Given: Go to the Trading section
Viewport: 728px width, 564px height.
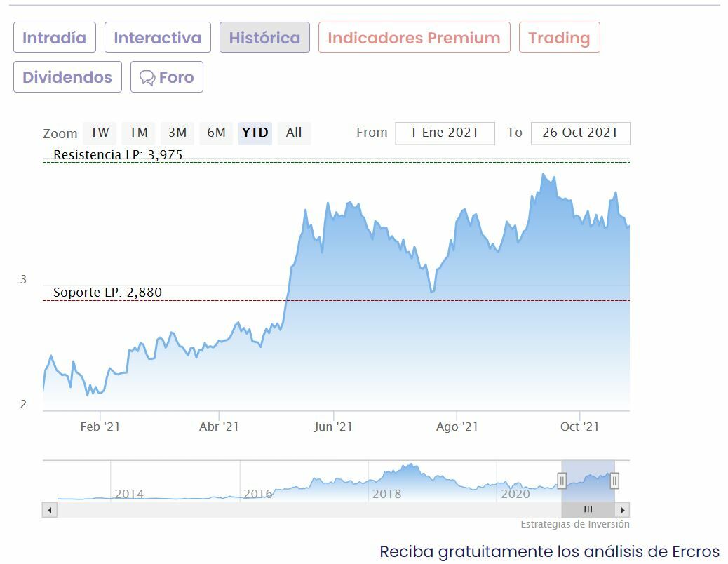Looking at the screenshot, I should (559, 38).
